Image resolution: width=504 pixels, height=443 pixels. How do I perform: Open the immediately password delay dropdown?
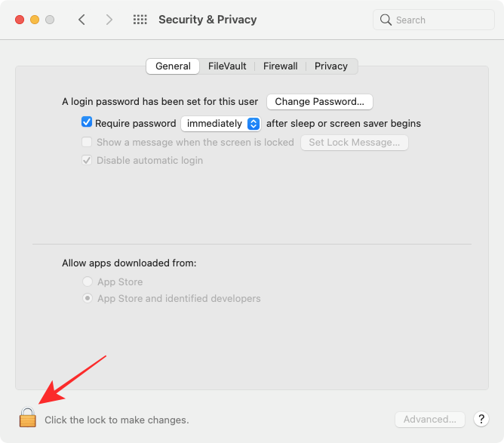click(x=221, y=123)
